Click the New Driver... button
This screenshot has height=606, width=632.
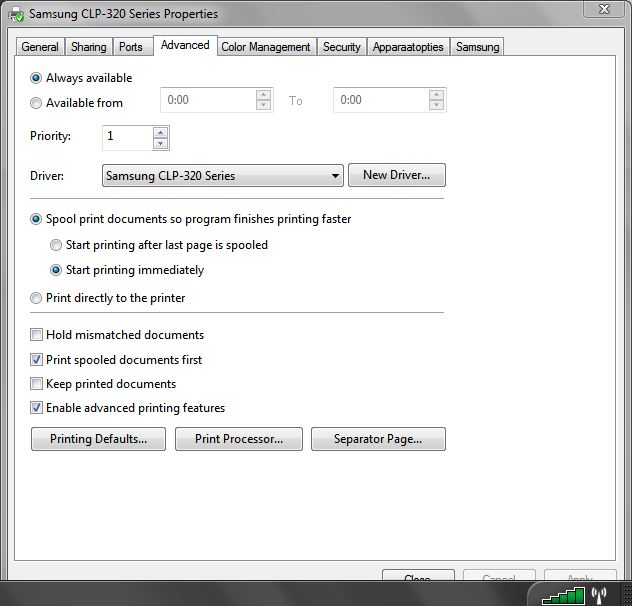397,175
